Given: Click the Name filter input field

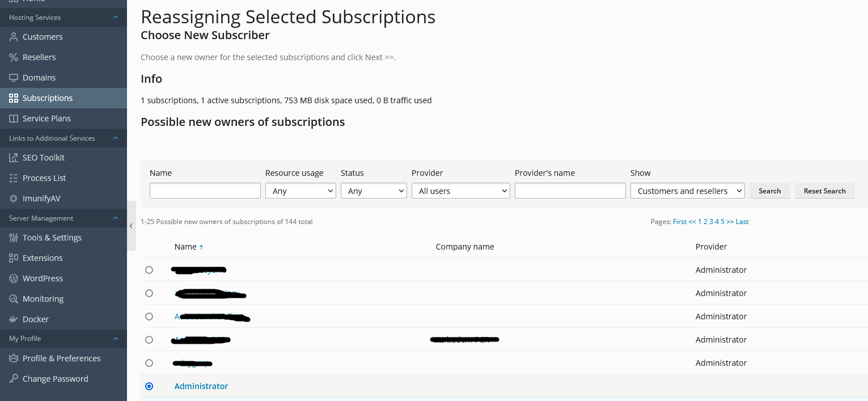Looking at the screenshot, I should coord(205,191).
